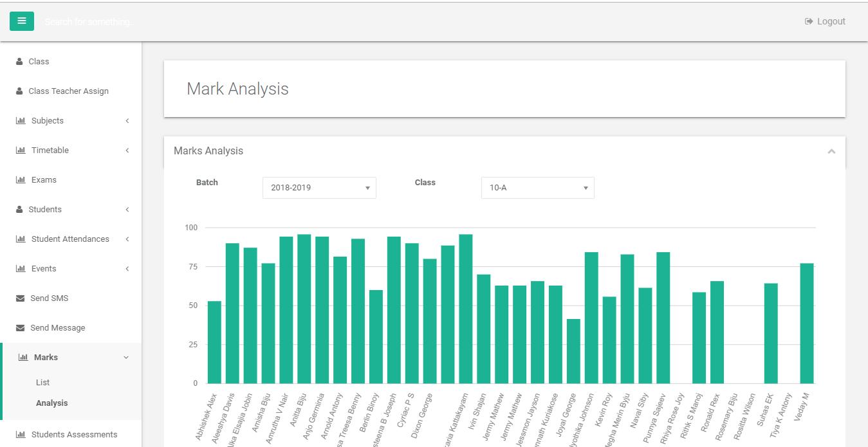This screenshot has width=868, height=447.
Task: Click the Send Message envelope icon
Action: click(20, 328)
